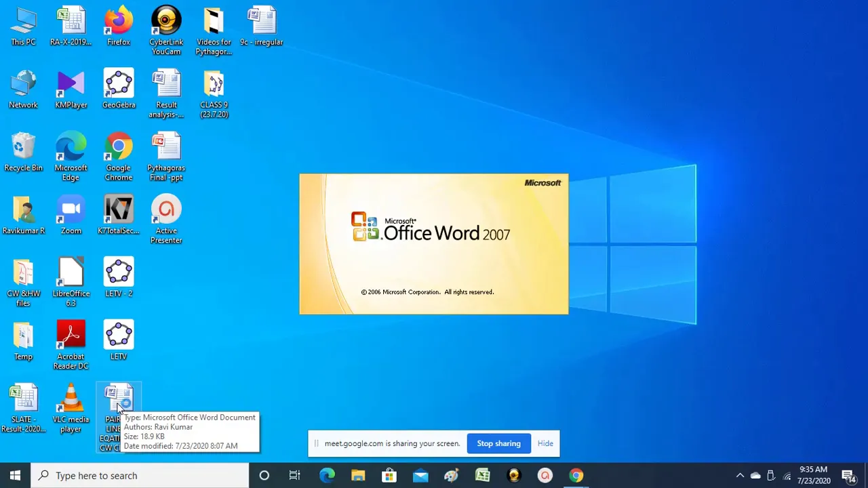Switch to Google Chrome on the taskbar
The width and height of the screenshot is (868, 488).
576,475
